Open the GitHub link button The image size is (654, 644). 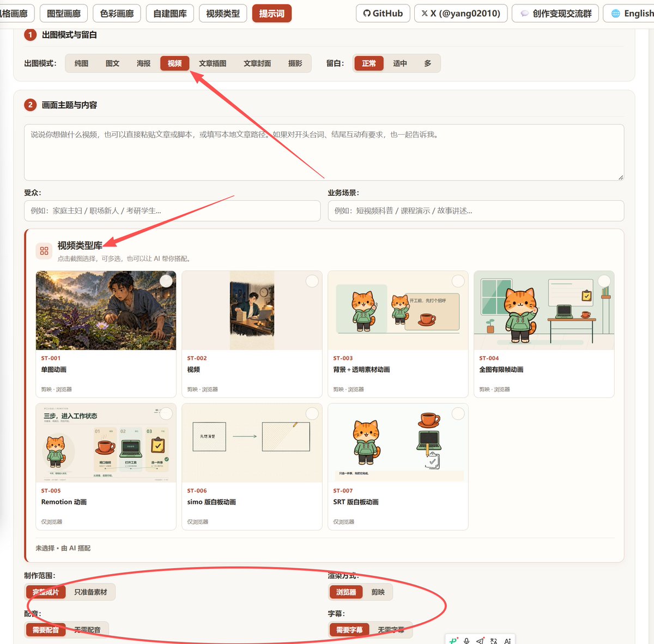point(383,13)
